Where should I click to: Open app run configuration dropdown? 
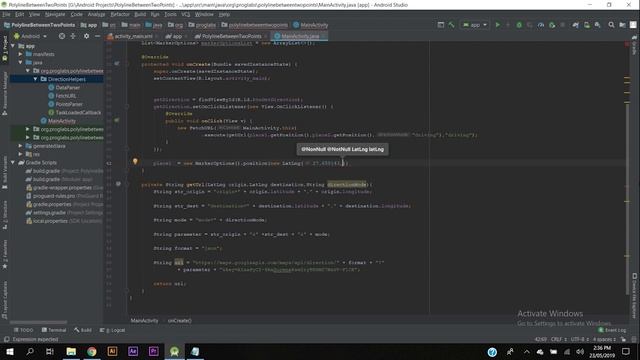pos(475,25)
